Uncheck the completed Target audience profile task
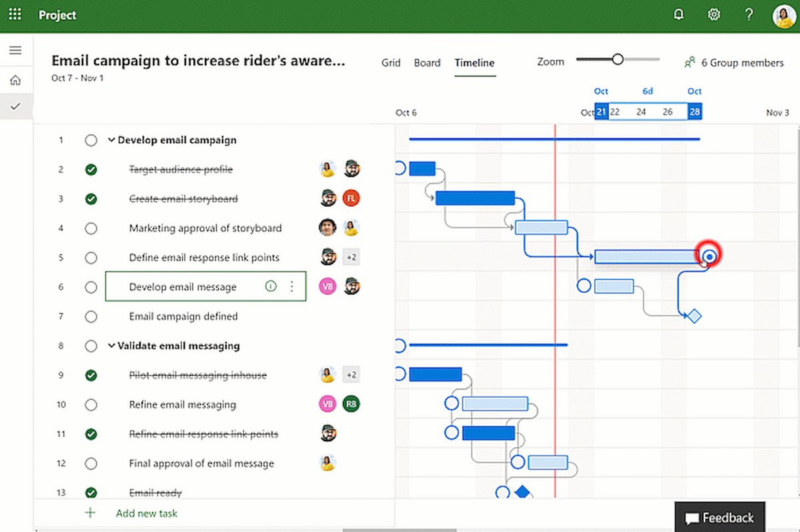The image size is (800, 532). [91, 169]
